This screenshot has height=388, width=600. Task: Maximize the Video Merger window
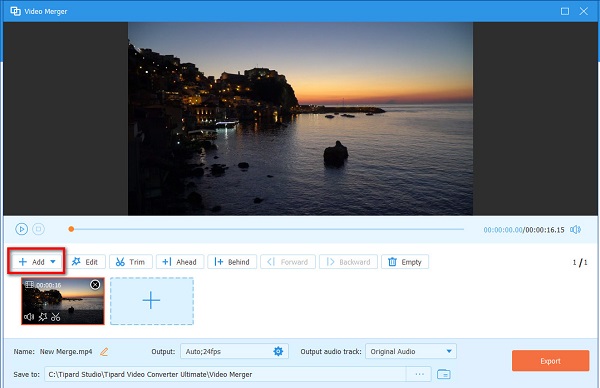coord(565,11)
